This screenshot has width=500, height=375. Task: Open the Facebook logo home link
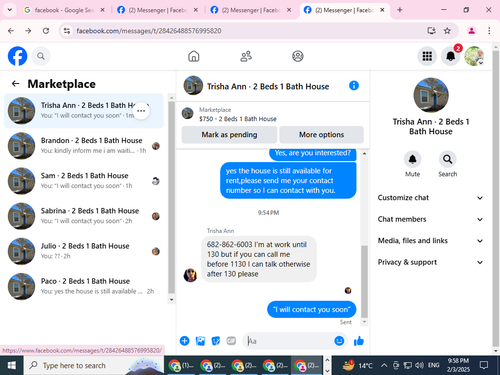17,56
